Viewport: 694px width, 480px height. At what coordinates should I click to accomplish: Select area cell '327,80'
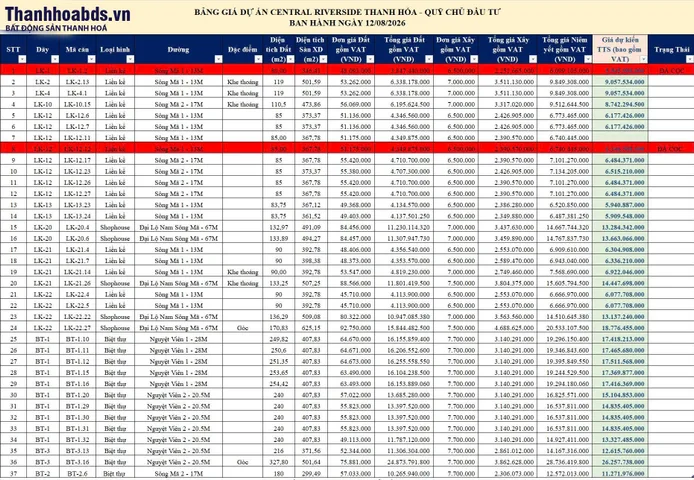pyautogui.click(x=278, y=462)
